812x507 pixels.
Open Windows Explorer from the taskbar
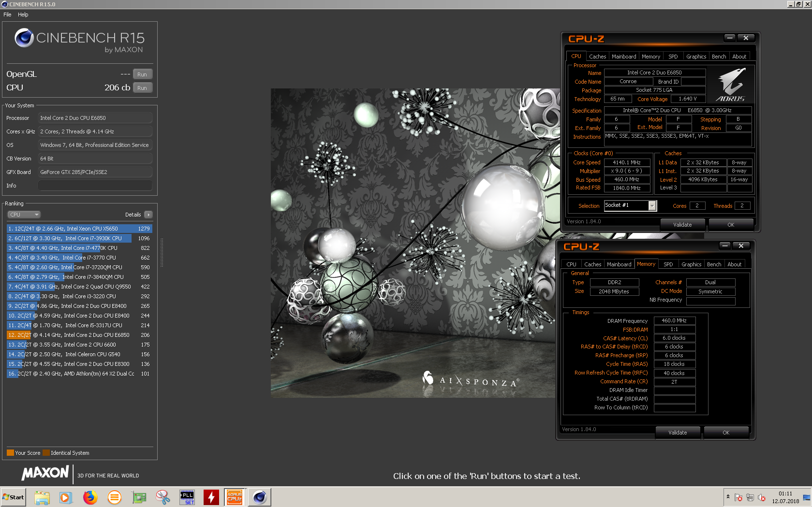pos(42,497)
